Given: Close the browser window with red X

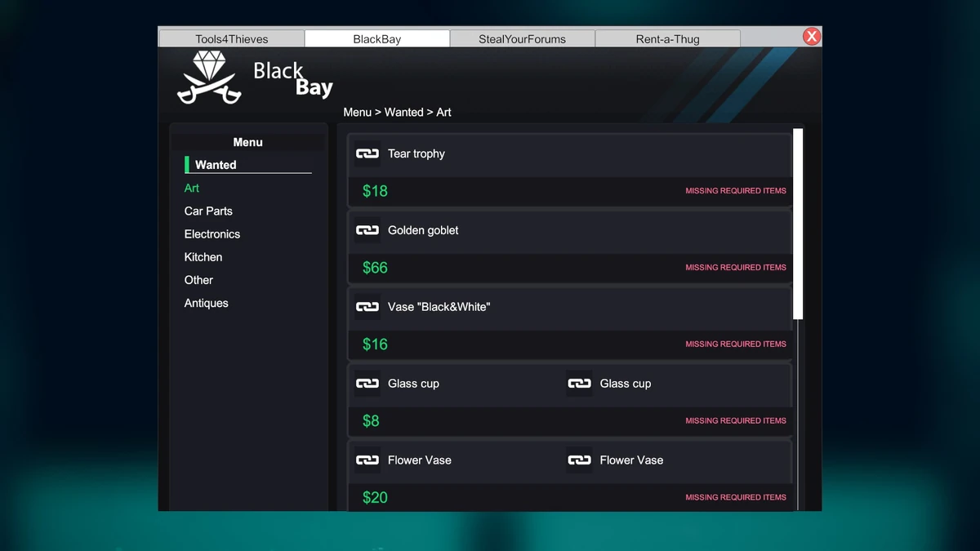Looking at the screenshot, I should point(811,36).
